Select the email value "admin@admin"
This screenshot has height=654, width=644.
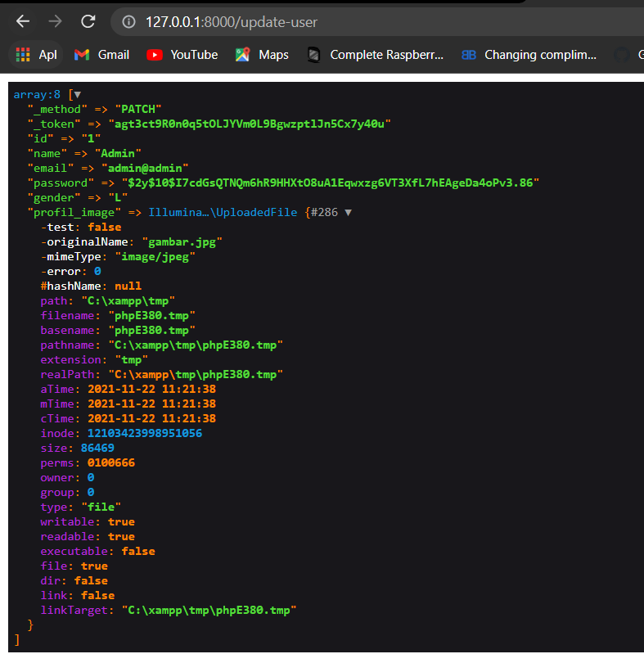click(x=145, y=168)
